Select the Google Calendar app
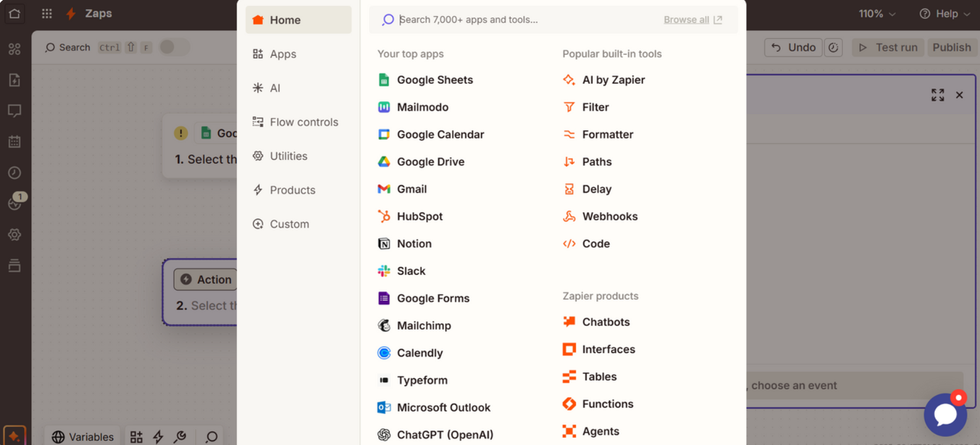This screenshot has height=445, width=980. pyautogui.click(x=431, y=134)
